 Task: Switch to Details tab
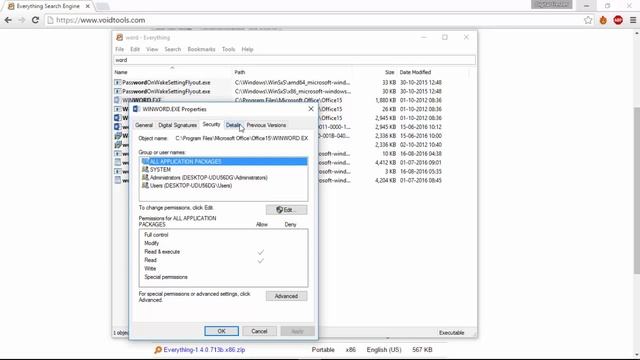233,125
